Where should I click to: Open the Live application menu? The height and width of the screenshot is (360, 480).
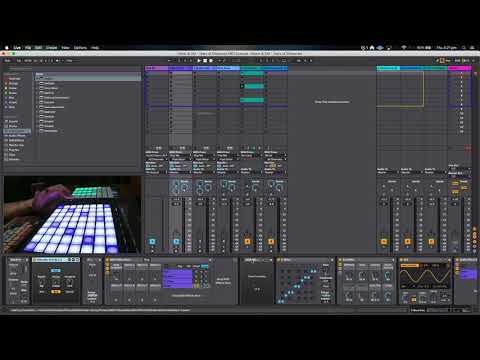click(17, 48)
